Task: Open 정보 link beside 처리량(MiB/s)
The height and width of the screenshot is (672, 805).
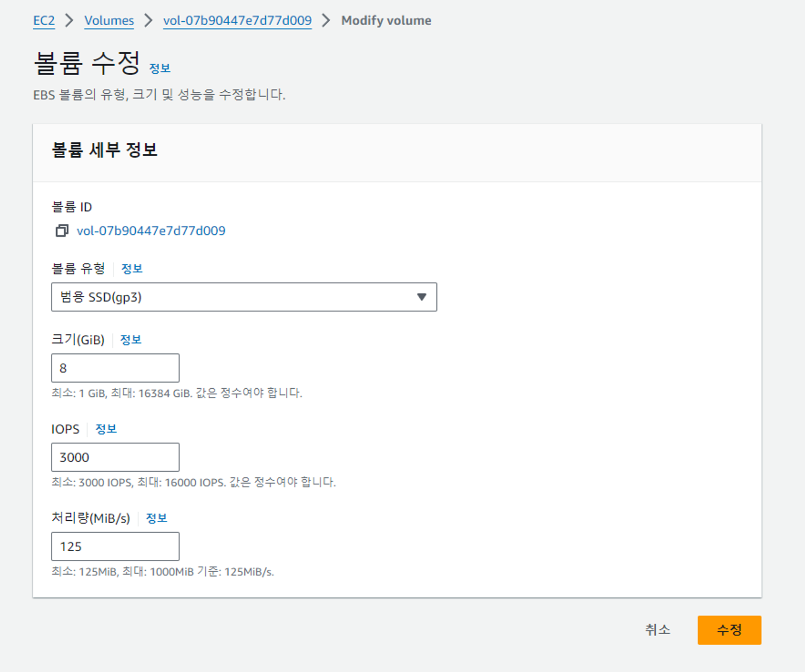Action: pyautogui.click(x=156, y=518)
